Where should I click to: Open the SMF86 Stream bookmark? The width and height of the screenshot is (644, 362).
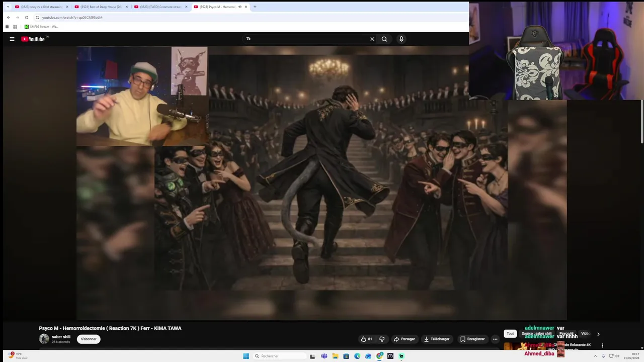pos(42,27)
